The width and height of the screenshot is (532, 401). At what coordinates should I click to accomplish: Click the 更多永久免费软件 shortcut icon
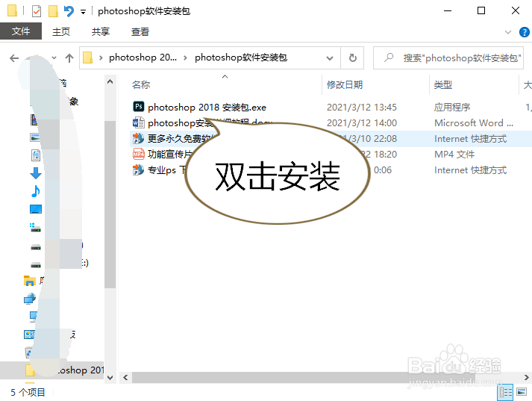coord(139,138)
